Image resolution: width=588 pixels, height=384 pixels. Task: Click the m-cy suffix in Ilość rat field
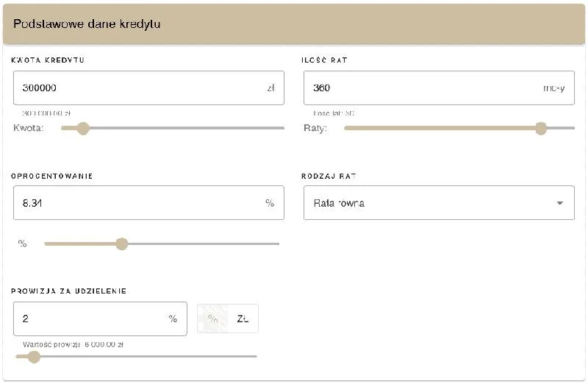click(554, 88)
